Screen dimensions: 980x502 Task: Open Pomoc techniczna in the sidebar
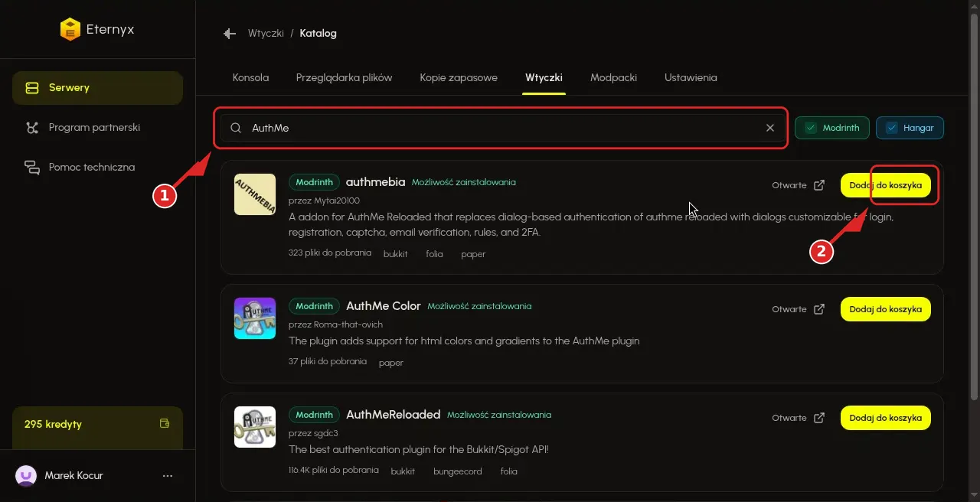coord(97,168)
